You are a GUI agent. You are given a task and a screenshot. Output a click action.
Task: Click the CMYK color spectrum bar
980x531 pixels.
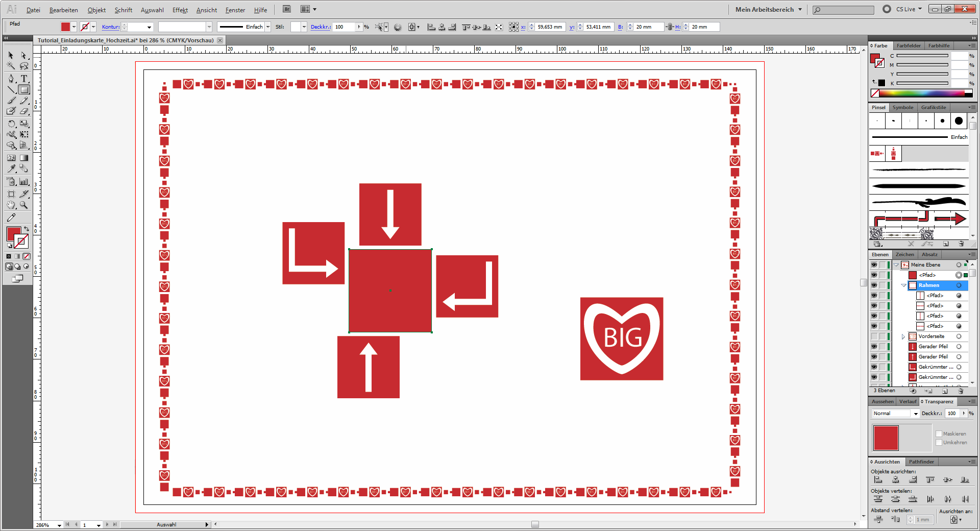(921, 93)
